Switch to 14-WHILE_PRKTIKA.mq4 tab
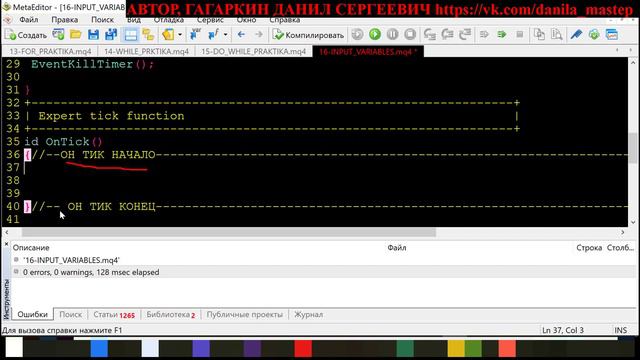Screen dimensions: 640x360 point(146,51)
